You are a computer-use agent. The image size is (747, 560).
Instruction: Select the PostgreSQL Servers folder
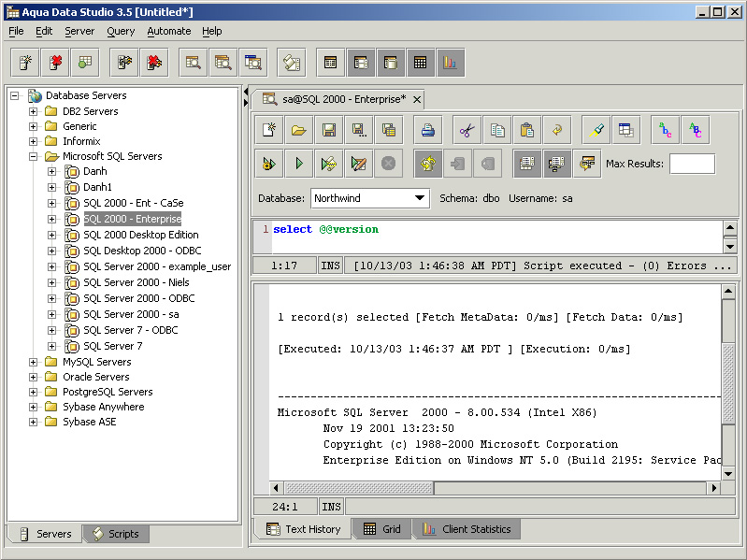point(108,392)
